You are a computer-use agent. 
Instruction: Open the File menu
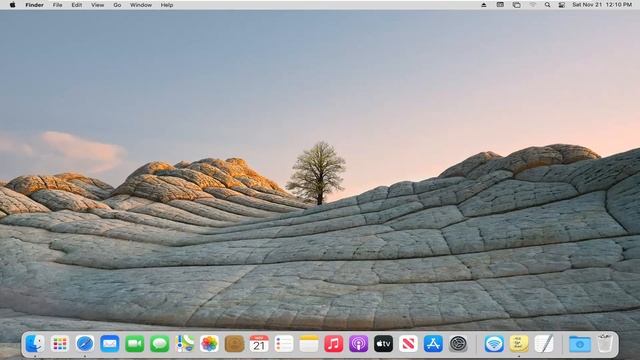[58, 5]
